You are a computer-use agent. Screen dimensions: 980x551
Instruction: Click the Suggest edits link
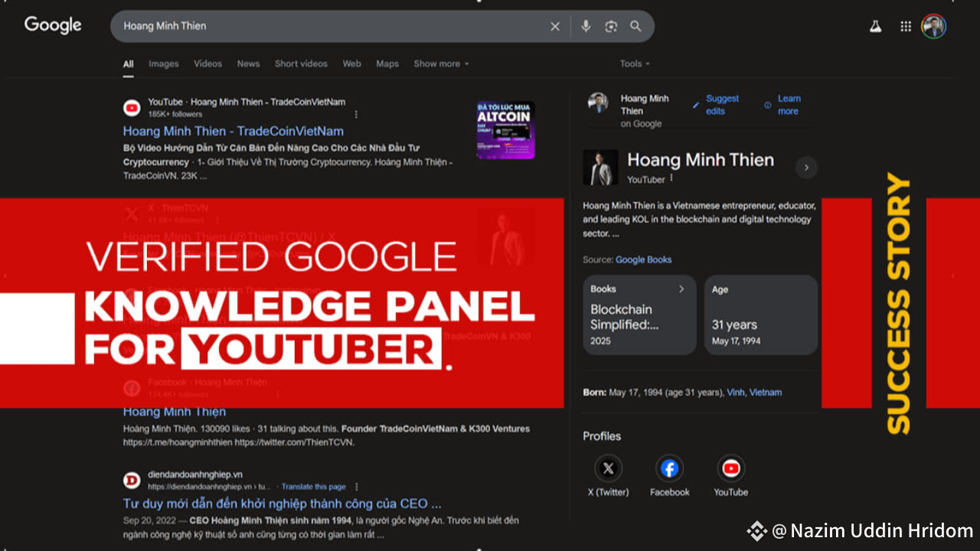721,105
